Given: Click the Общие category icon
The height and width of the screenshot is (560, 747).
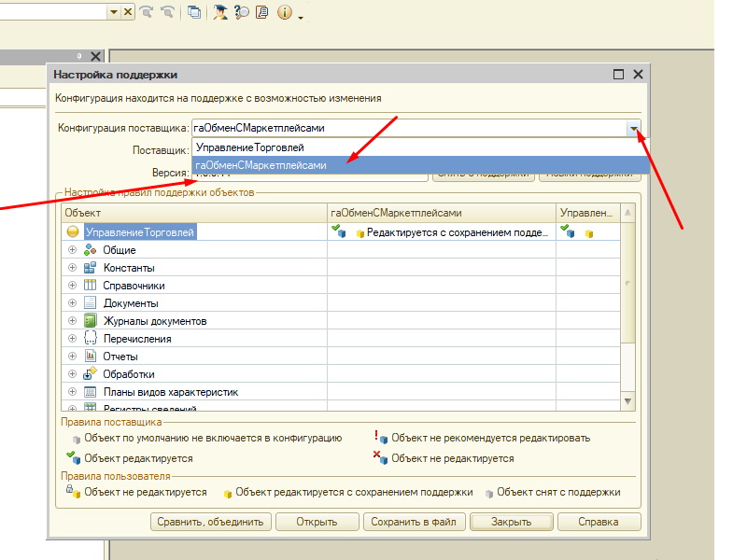Looking at the screenshot, I should (90, 250).
